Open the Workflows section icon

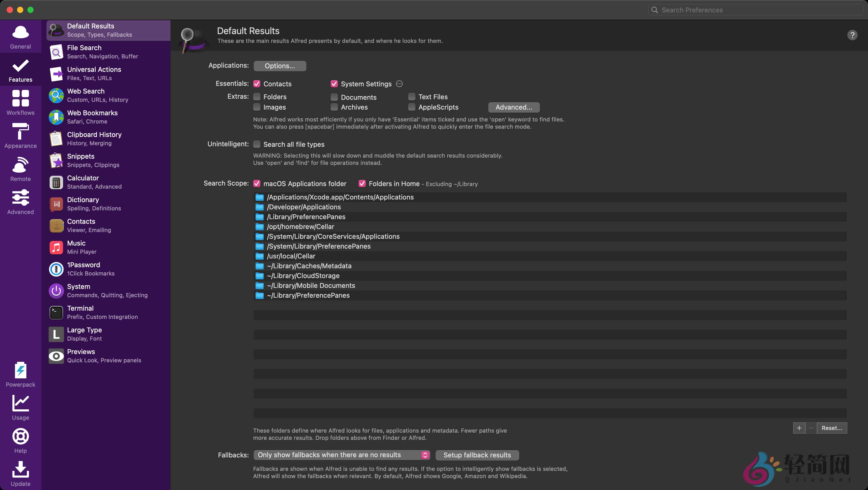(21, 98)
